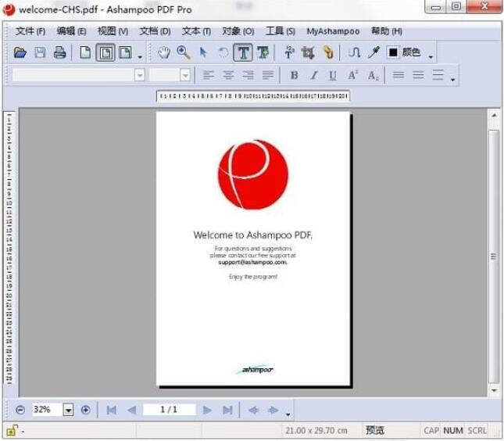Select the Hand pan tool
This screenshot has height=441, width=504.
(x=164, y=53)
